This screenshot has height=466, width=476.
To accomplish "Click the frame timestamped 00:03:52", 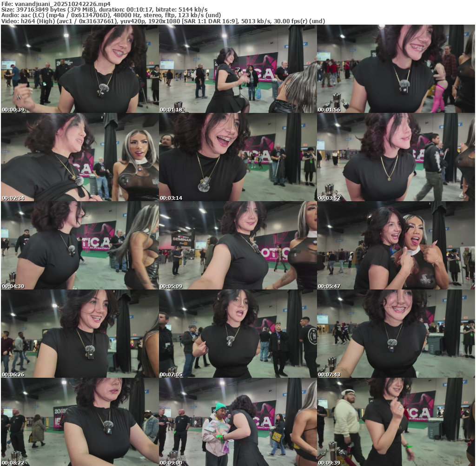I will point(396,157).
